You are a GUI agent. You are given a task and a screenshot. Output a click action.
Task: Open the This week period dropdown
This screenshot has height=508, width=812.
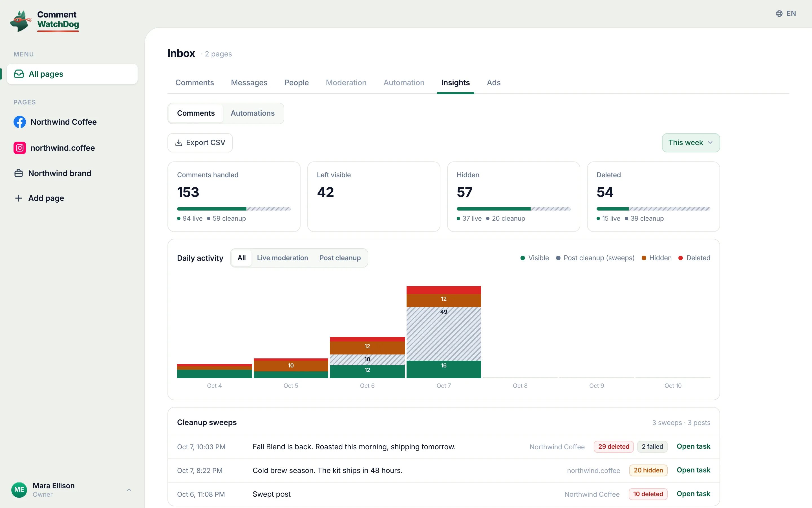tap(690, 143)
